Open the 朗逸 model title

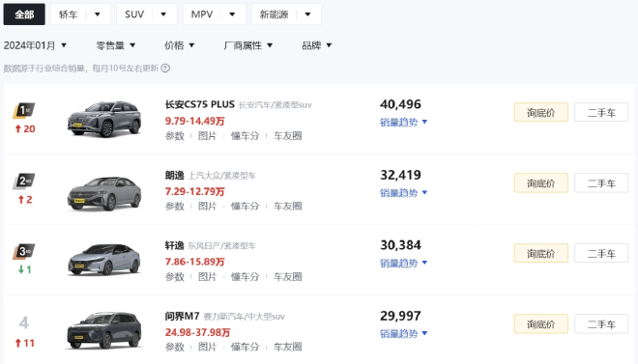pyautogui.click(x=175, y=175)
